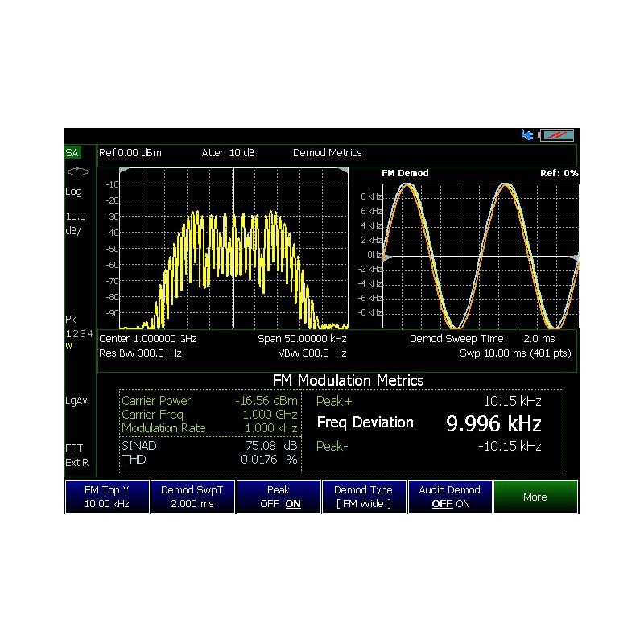Toggle the Peak OFF/ON softkey
The width and height of the screenshot is (644, 644).
point(279,497)
